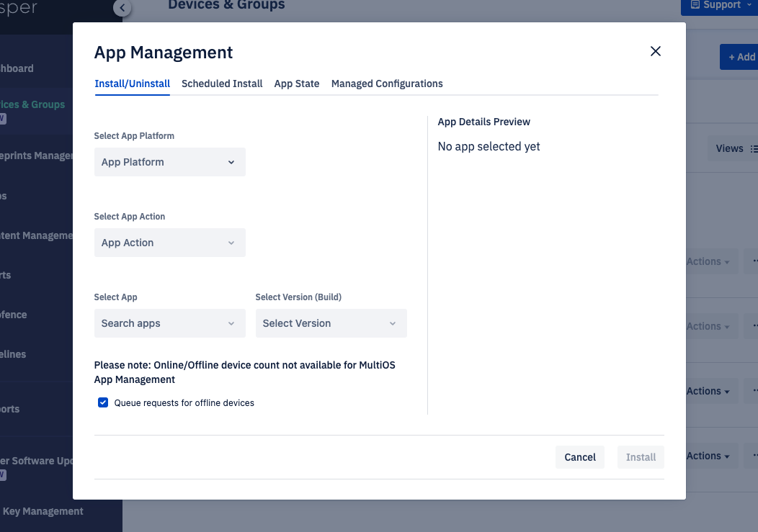The height and width of the screenshot is (532, 758).
Task: Click the Views list icon
Action: pos(754,149)
